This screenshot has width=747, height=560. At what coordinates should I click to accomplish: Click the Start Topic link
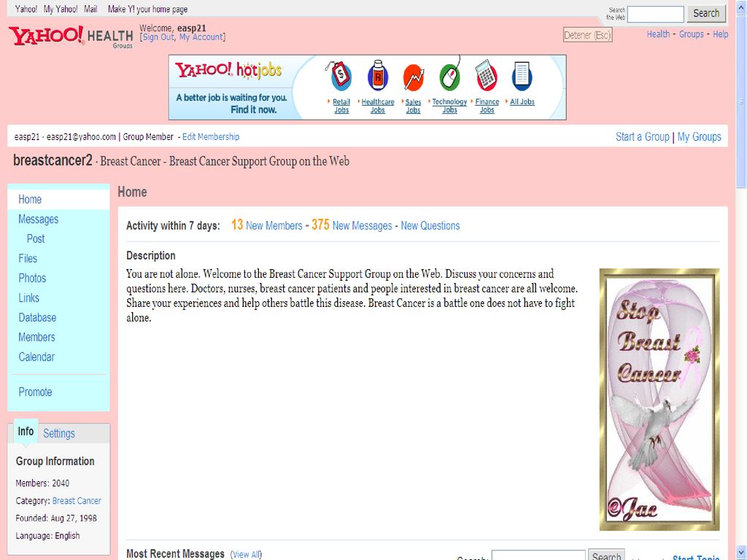point(696,556)
